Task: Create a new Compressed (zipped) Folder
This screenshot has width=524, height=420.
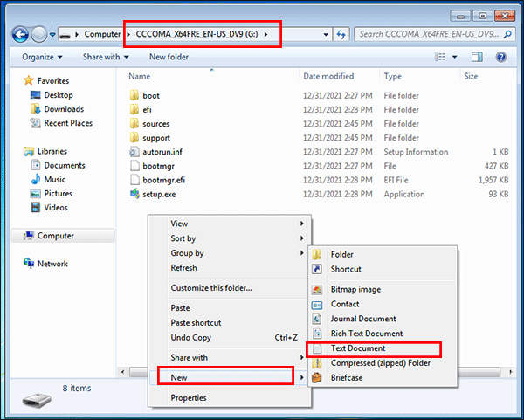Action: coord(383,362)
